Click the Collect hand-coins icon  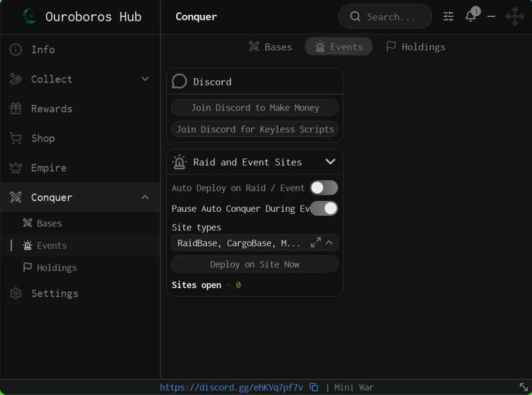click(16, 79)
